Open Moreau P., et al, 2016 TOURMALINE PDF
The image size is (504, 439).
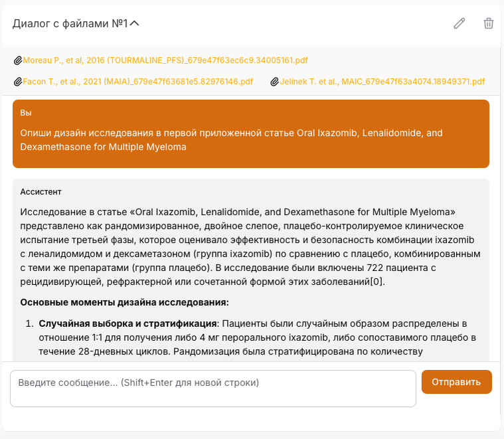point(165,60)
